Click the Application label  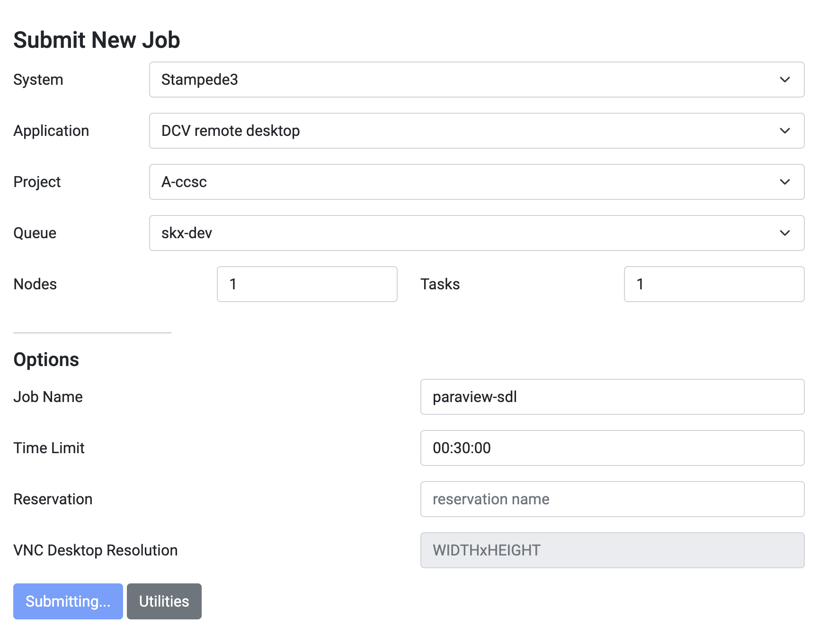tap(51, 131)
